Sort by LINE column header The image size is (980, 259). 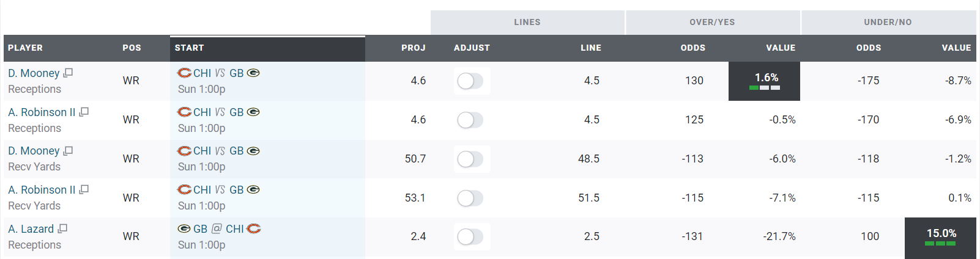point(590,48)
